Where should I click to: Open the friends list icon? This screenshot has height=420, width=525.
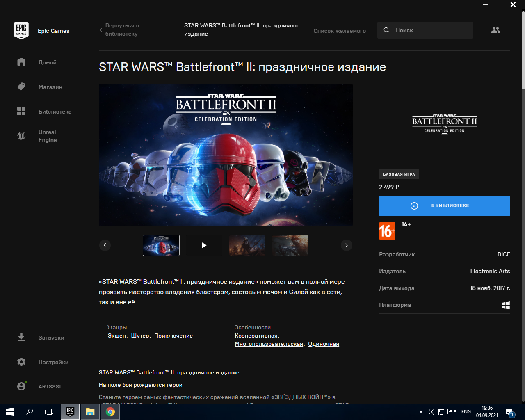coord(496,30)
